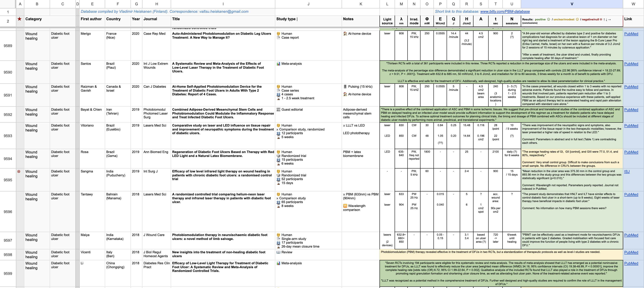The width and height of the screenshot is (644, 288).
Task: Click the journal cell "Can J Diabetes"
Action: (157, 95)
